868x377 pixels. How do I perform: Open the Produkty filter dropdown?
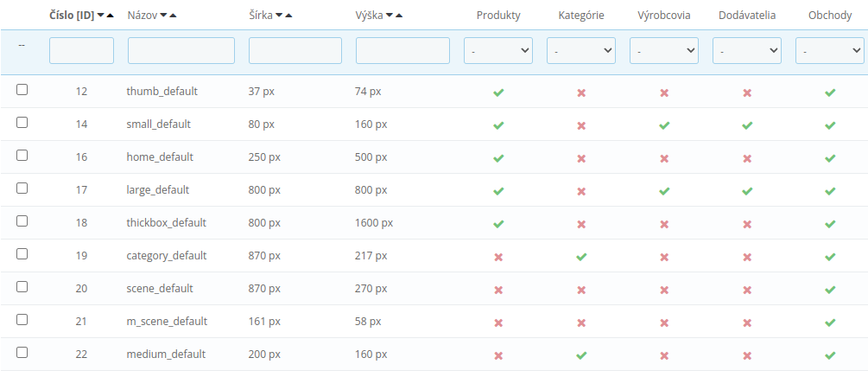coord(498,51)
